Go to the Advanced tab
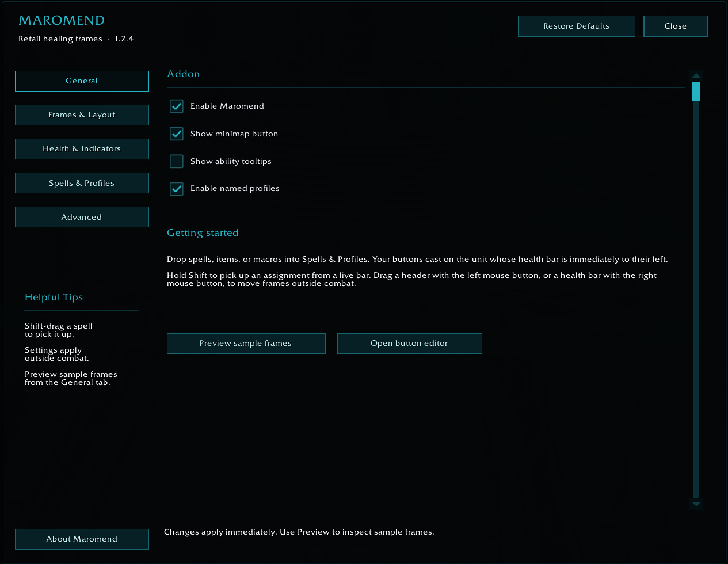 (x=82, y=217)
